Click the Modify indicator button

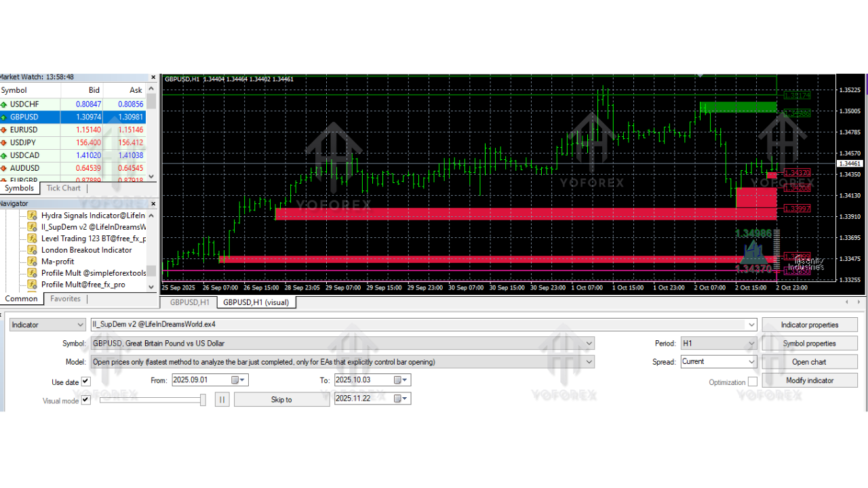click(810, 380)
